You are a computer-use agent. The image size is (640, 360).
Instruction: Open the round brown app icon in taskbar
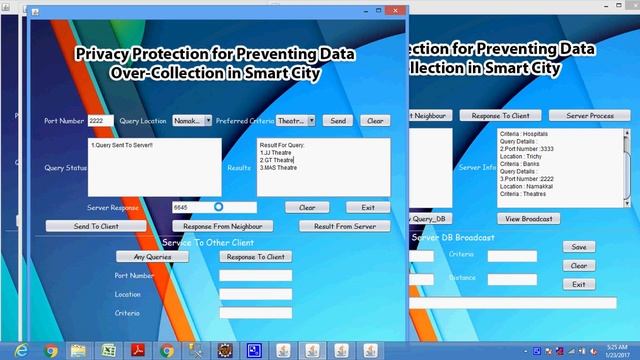coord(225,351)
